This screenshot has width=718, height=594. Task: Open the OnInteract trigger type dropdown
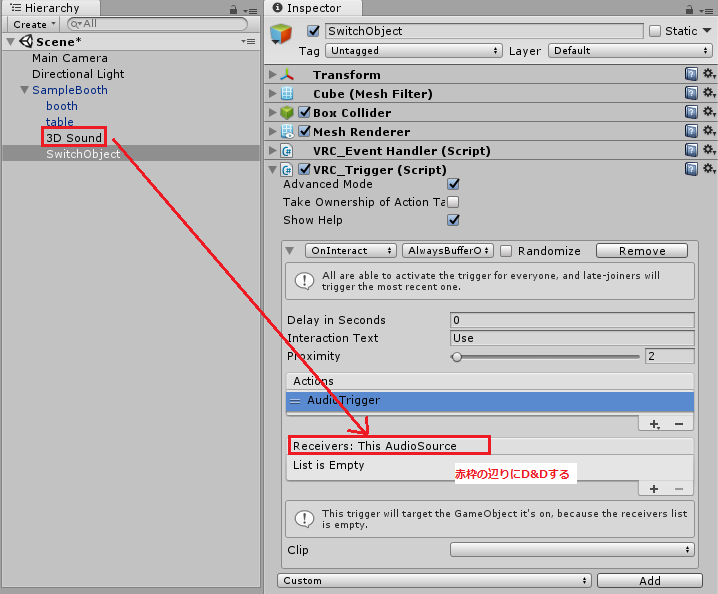point(351,251)
